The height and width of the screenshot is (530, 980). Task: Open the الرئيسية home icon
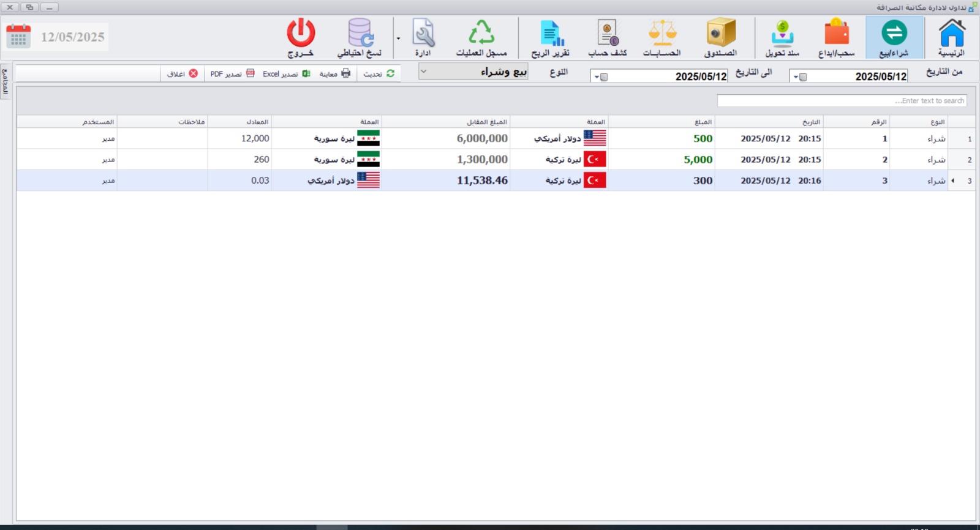951,37
